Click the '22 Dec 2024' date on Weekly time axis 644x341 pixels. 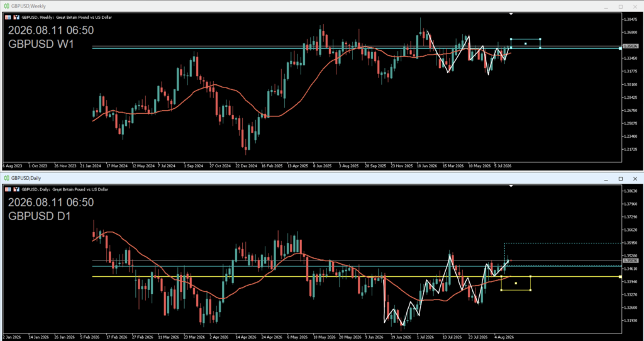pos(246,166)
